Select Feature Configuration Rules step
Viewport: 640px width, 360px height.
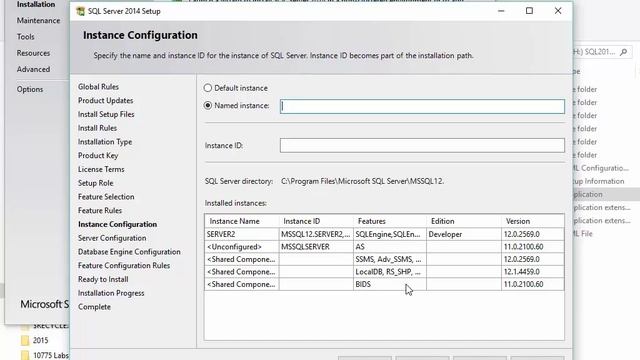pos(124,266)
